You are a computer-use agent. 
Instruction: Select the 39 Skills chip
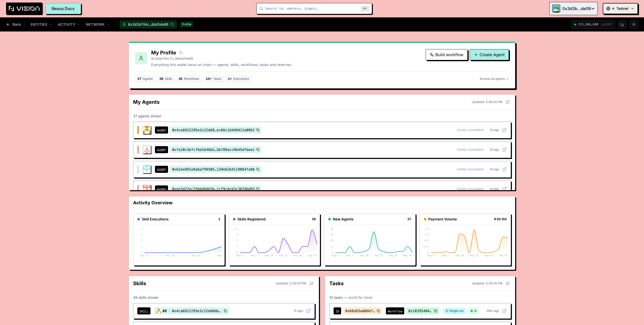coord(166,79)
